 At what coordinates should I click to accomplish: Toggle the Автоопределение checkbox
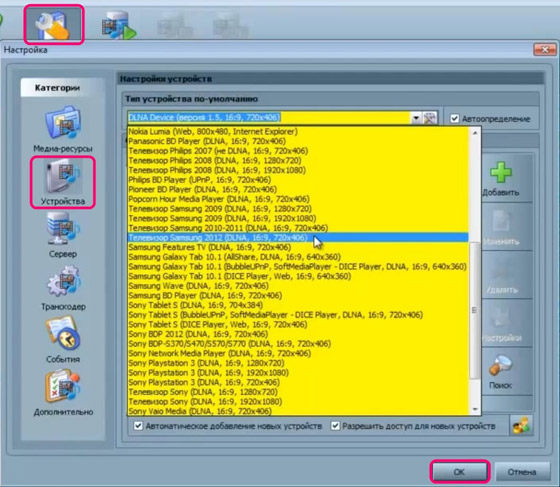coord(454,119)
